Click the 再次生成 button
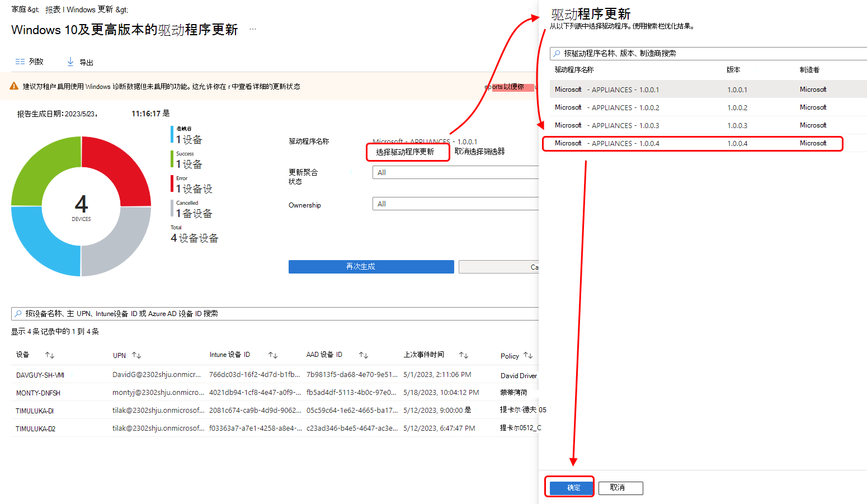Image resolution: width=867 pixels, height=504 pixels. tap(371, 267)
